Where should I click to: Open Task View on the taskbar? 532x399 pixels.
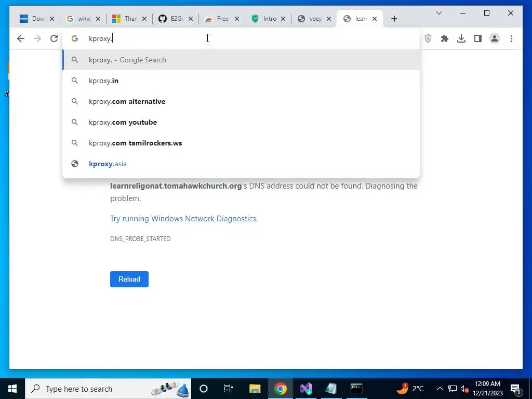(229, 389)
